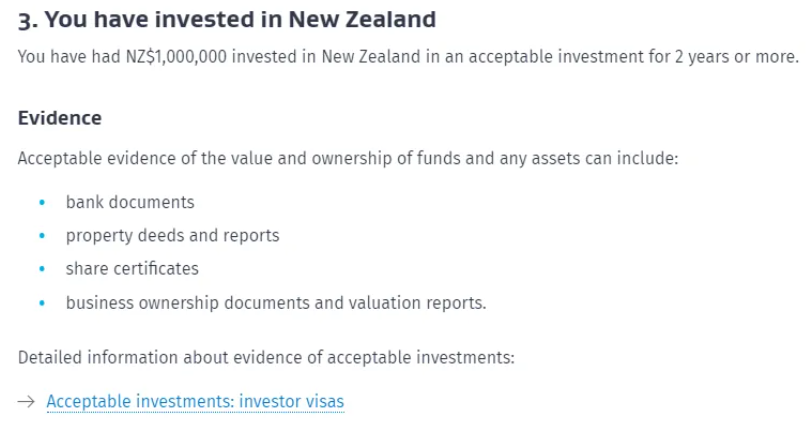The height and width of the screenshot is (436, 810).
Task: Click the Acceptable evidence of the value sentence
Action: [348, 158]
